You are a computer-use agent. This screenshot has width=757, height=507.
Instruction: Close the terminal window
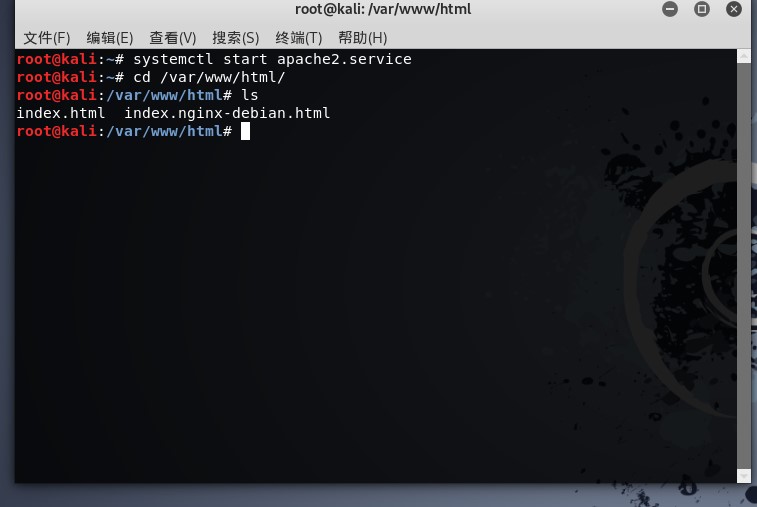[x=733, y=9]
